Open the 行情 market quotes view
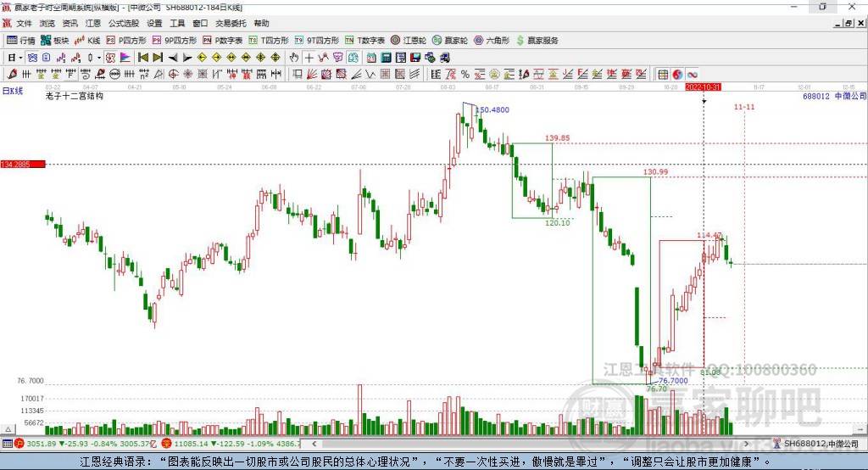Viewport: 868px width, 470px height. tap(20, 41)
